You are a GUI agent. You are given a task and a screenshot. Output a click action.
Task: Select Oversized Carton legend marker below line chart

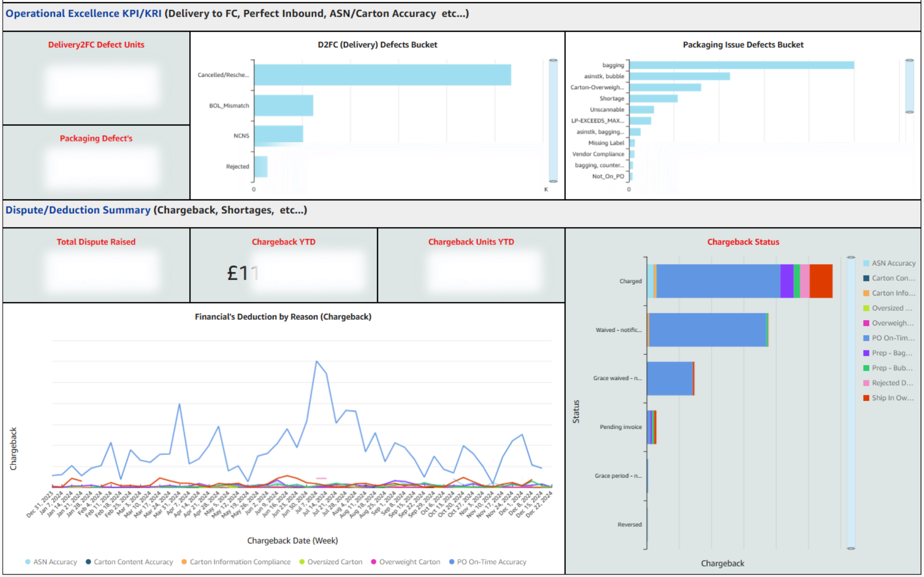302,562
